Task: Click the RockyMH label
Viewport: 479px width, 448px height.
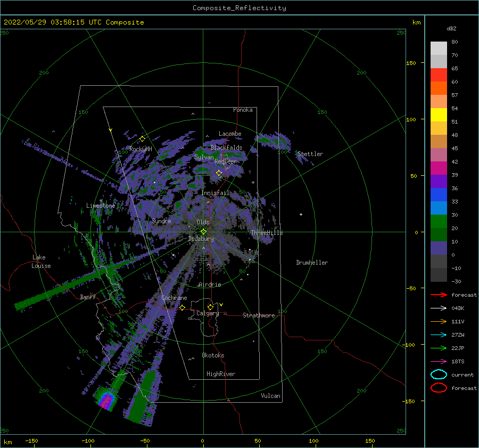Action: click(141, 149)
